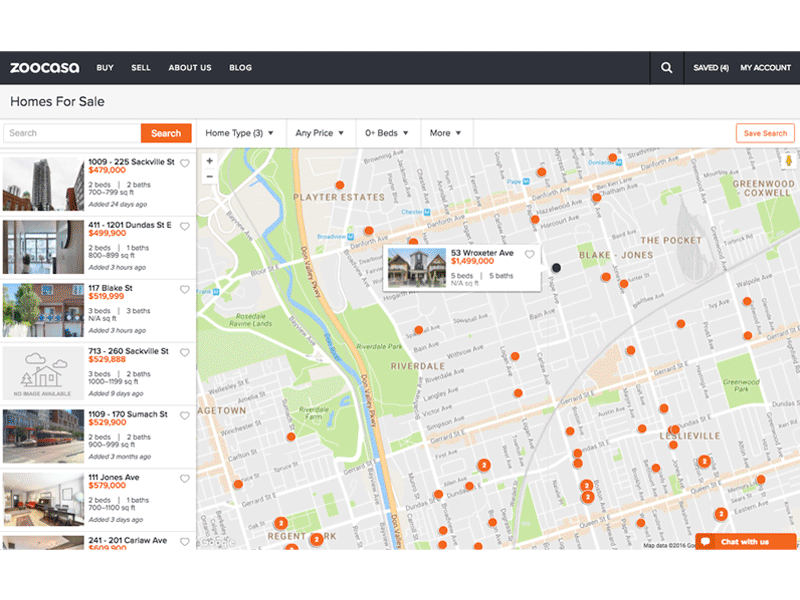800x600 pixels.
Task: Favorite the 1009 - 225 Sackville St listing
Action: pos(185,164)
